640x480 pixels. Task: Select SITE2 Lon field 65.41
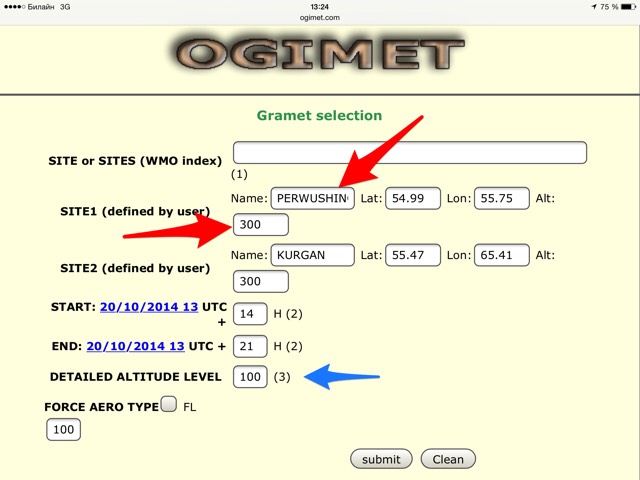tap(502, 255)
